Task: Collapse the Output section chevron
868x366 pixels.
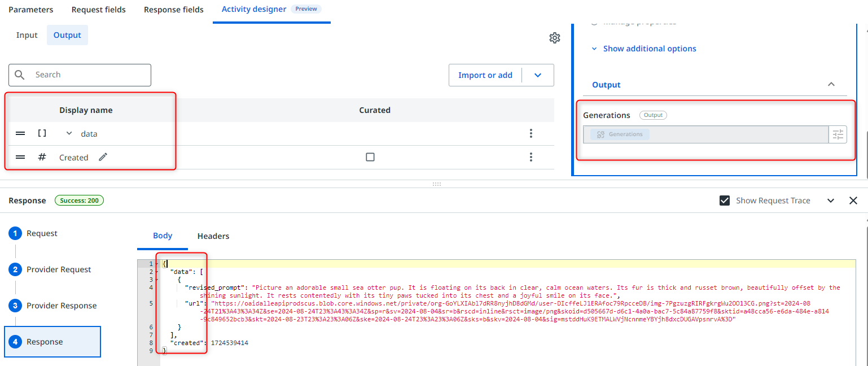Action: tap(831, 84)
